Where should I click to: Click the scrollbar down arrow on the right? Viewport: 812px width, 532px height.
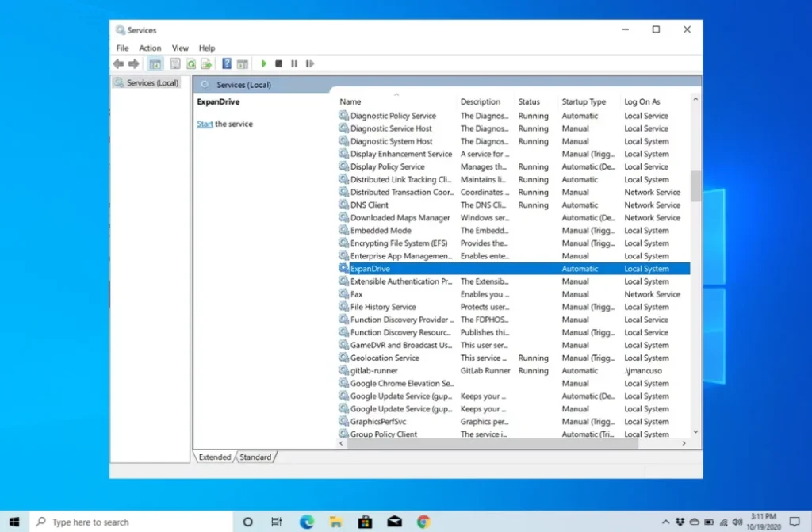coord(695,433)
